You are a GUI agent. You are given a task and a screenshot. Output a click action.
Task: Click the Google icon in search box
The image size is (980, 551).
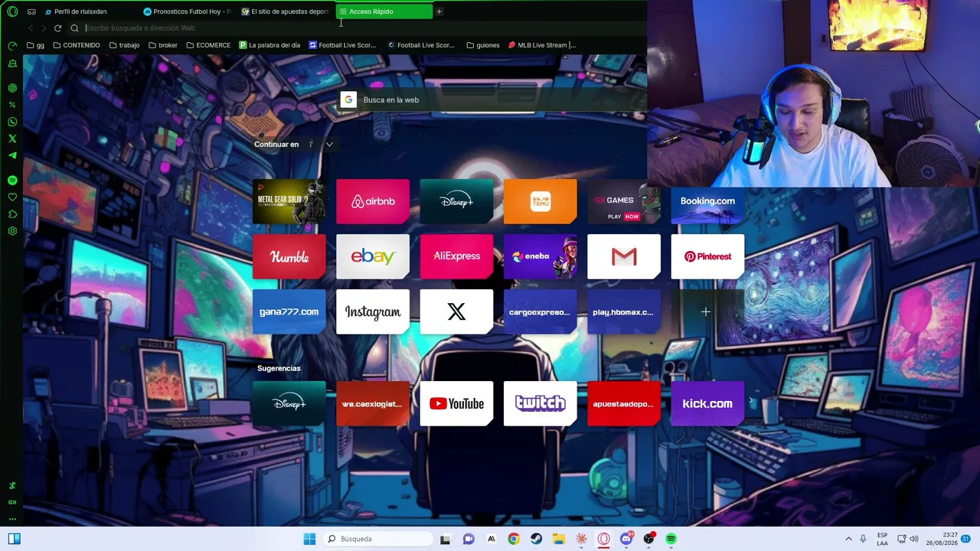click(348, 99)
